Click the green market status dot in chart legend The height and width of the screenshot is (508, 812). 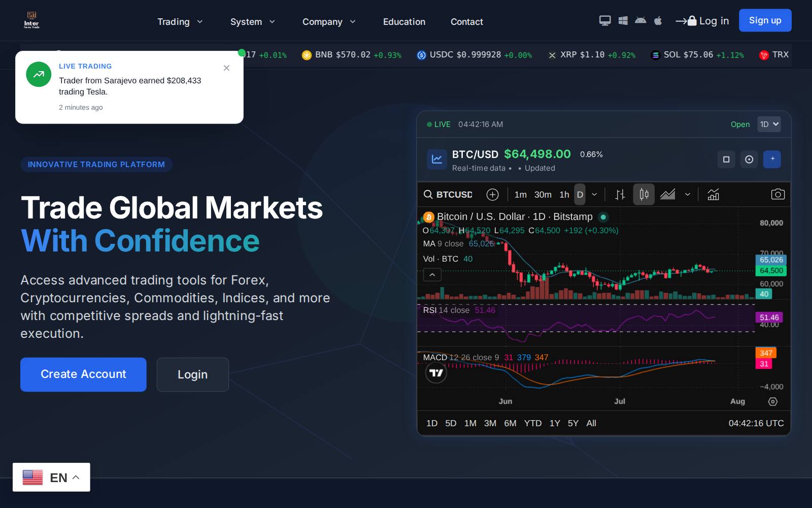pos(603,217)
